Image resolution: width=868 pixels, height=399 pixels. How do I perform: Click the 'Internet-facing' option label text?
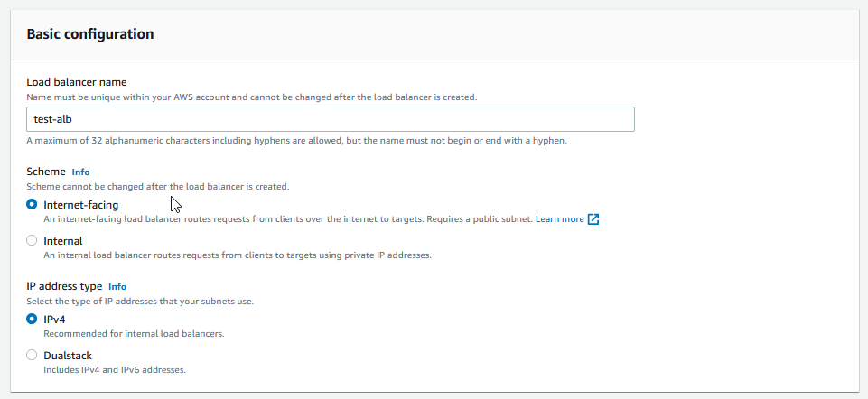click(x=80, y=205)
